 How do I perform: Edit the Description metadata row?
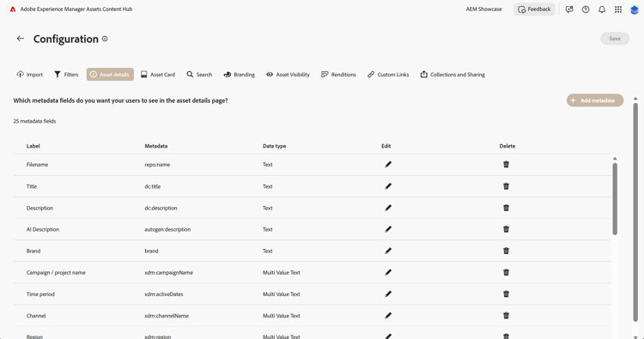388,208
